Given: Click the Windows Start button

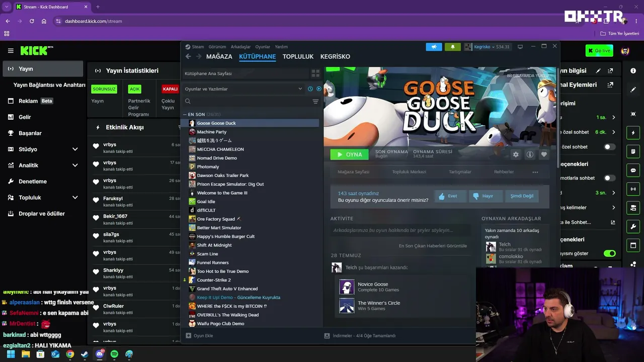Looking at the screenshot, I should [11, 354].
